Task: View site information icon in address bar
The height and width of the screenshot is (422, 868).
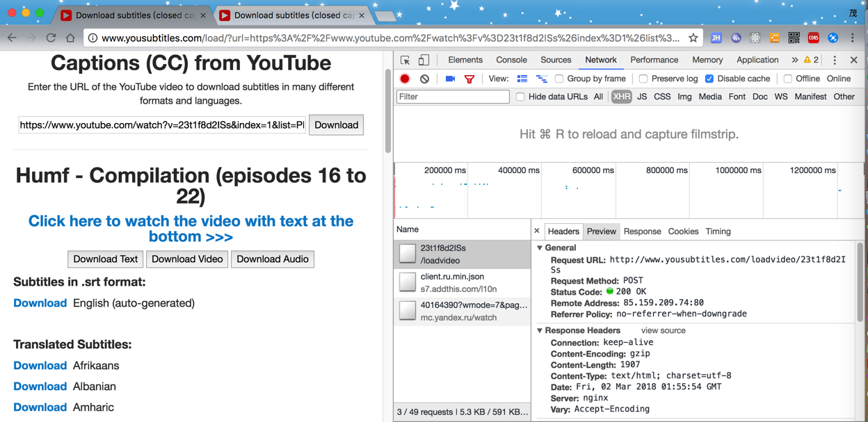Action: [x=93, y=38]
